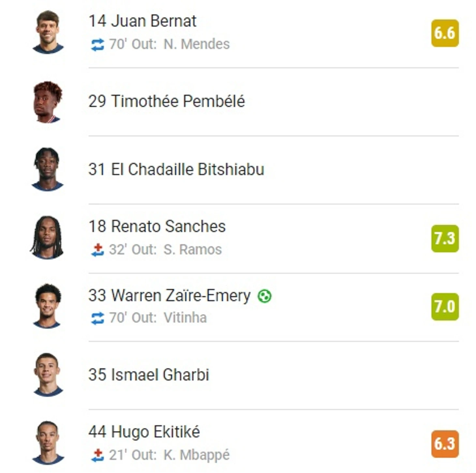The image size is (476, 473).
Task: Select Warren Zaïre-Emery's portrait
Action: (48, 305)
